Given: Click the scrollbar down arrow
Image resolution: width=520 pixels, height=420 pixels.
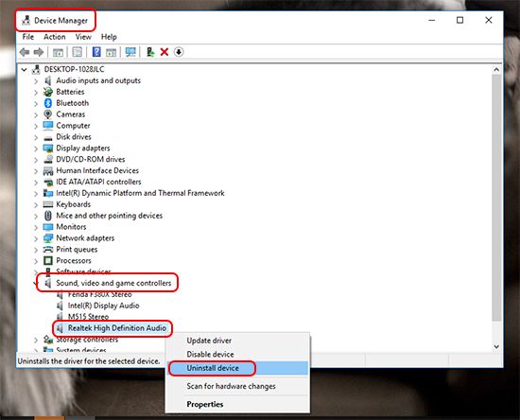Looking at the screenshot, I should pyautogui.click(x=496, y=346).
